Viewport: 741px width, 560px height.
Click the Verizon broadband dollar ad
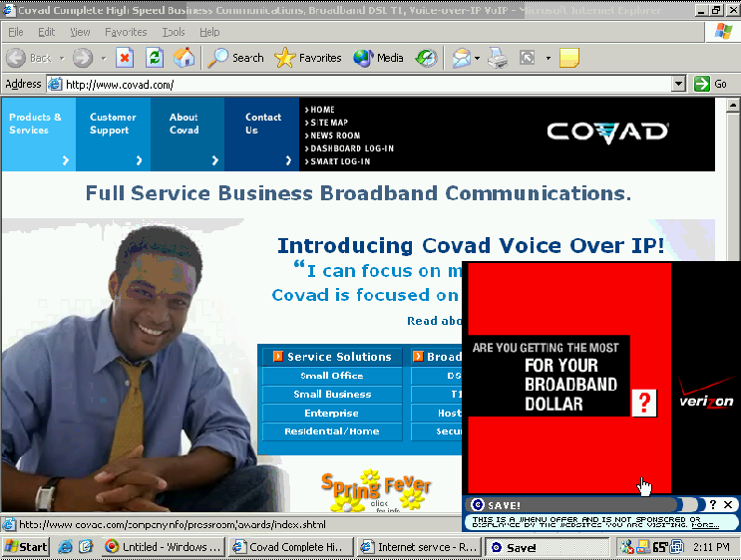click(x=569, y=378)
